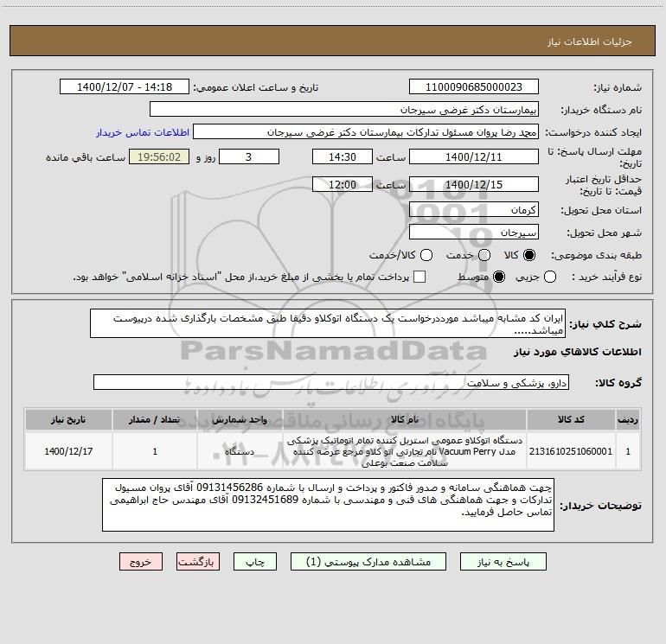Click the اطلاعات کالاهای مورد نیاز section heading
Screen dimensions: 666x644
click(x=578, y=352)
